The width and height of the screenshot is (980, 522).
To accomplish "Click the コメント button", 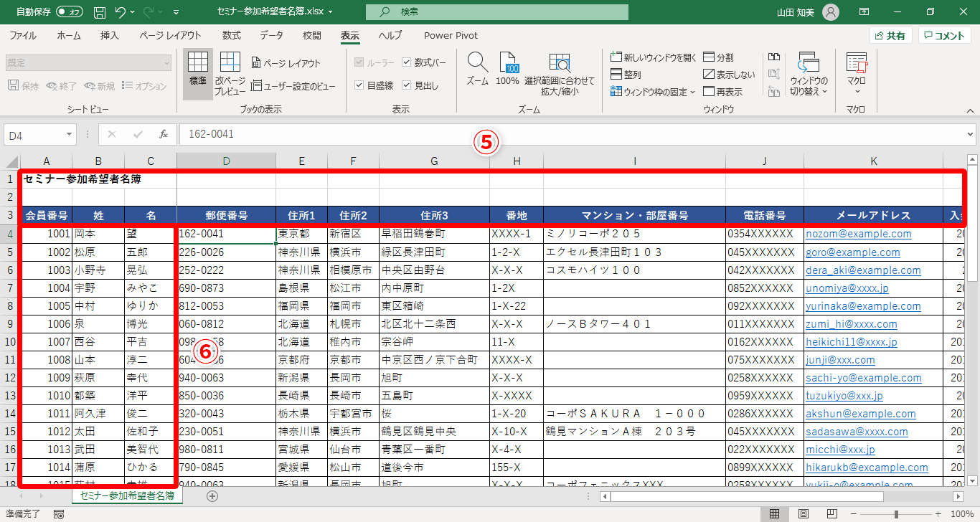I will click(944, 36).
